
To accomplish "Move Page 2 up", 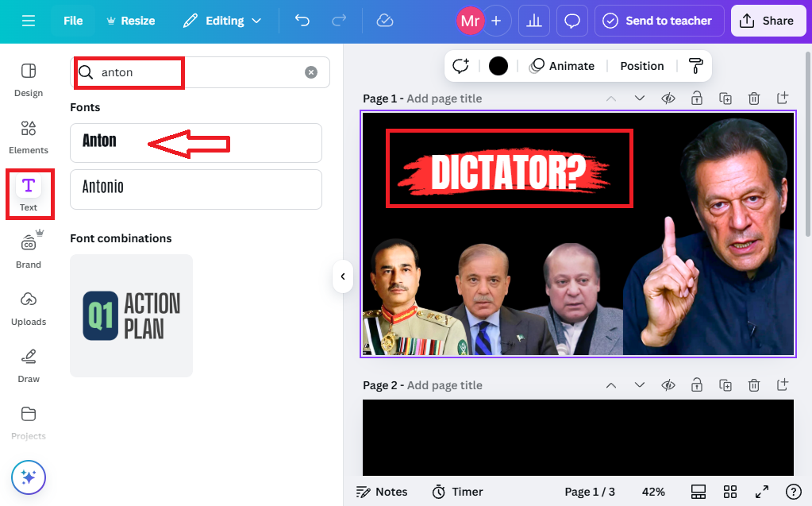I will pyautogui.click(x=611, y=384).
